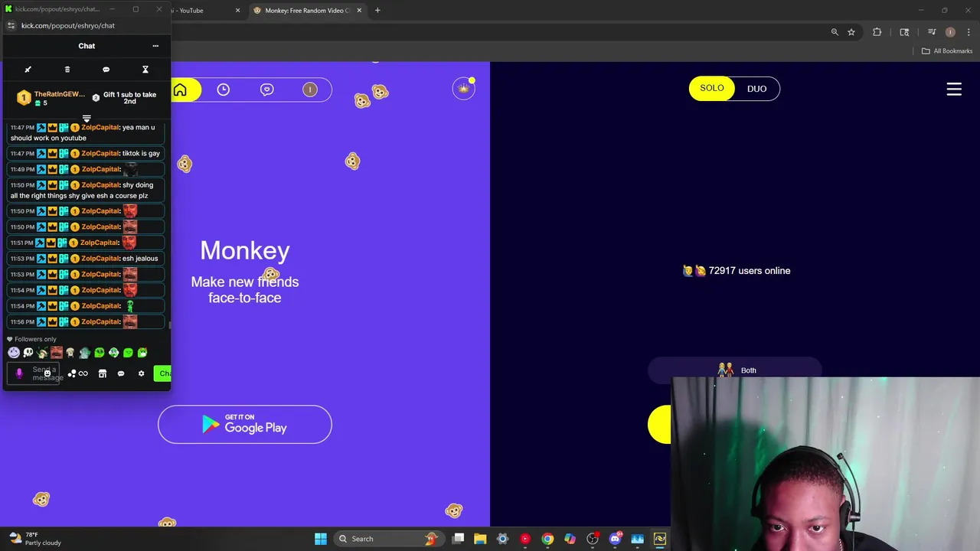Click the zoom magnifier in address bar
This screenshot has width=980, height=551.
(835, 32)
